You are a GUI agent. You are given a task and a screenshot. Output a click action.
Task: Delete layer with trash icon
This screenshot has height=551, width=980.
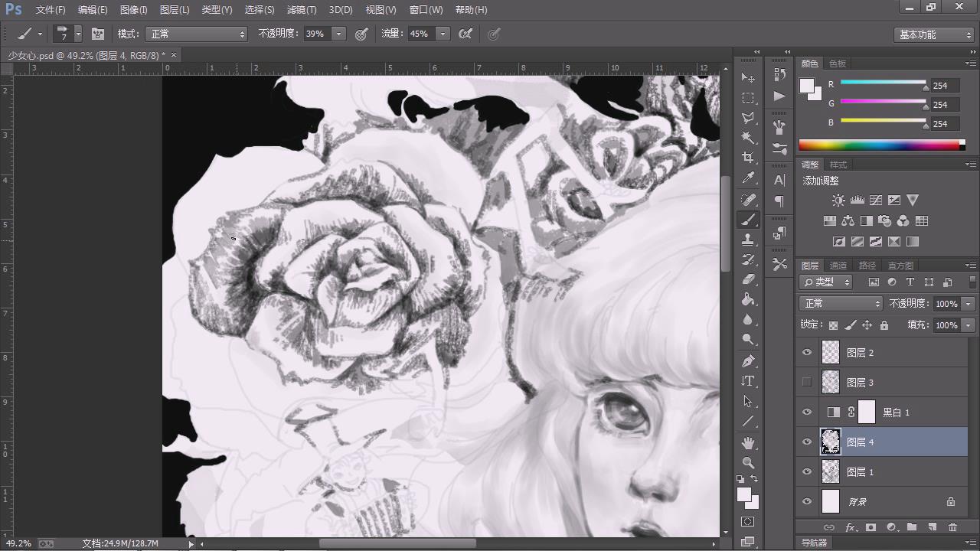(952, 527)
